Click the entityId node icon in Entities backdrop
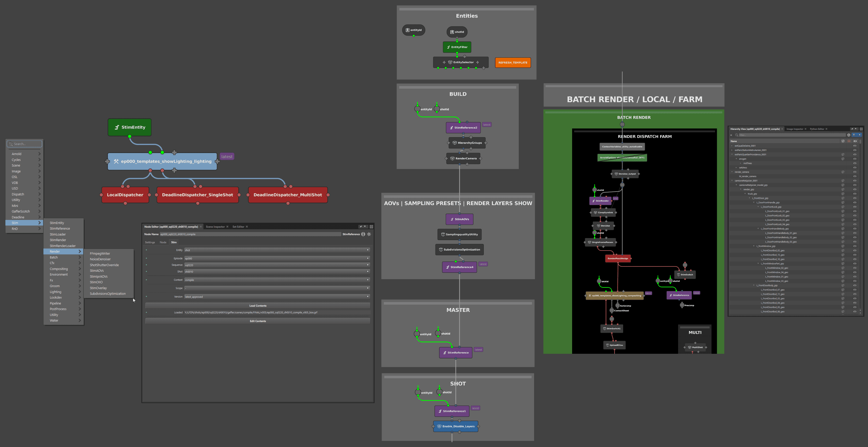This screenshot has height=447, width=868. [x=408, y=30]
